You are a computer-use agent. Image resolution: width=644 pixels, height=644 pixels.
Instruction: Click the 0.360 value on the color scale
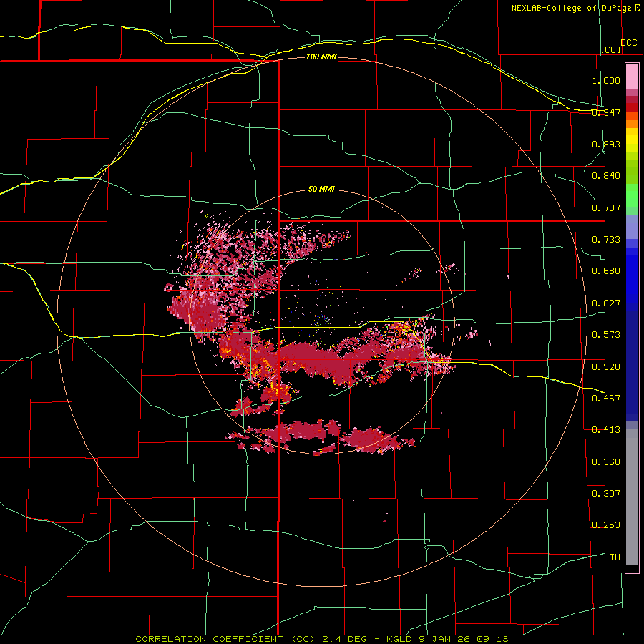(x=606, y=462)
